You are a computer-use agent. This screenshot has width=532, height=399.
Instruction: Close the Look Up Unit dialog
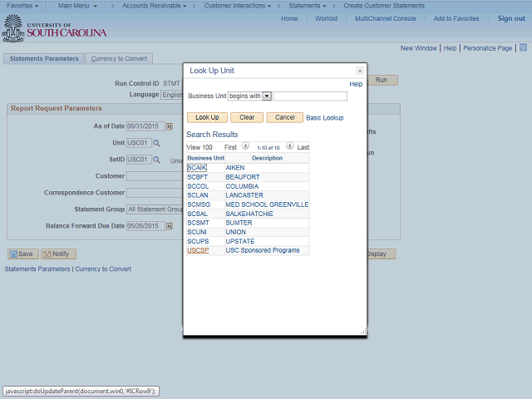tap(360, 71)
